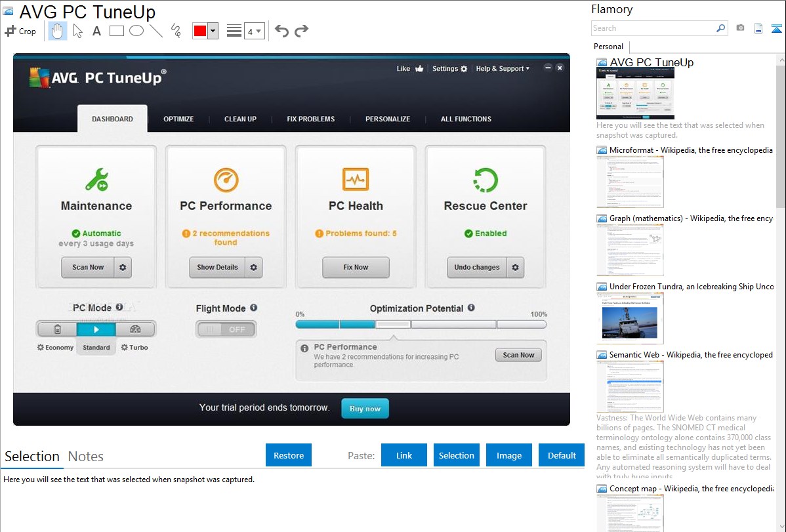Click the line thickness icon

234,31
